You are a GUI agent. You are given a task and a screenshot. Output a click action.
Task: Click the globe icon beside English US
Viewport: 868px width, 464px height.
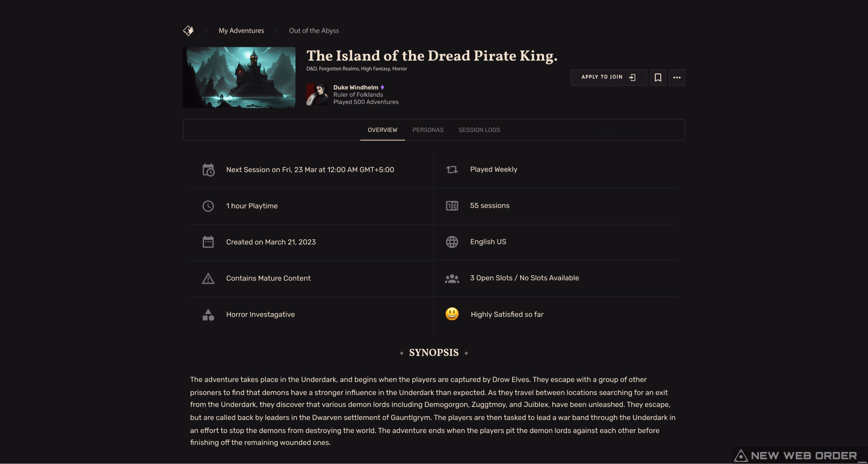452,242
